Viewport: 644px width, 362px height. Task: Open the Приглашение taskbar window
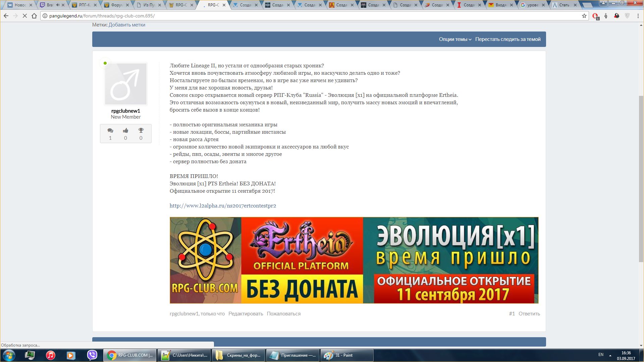[293, 355]
